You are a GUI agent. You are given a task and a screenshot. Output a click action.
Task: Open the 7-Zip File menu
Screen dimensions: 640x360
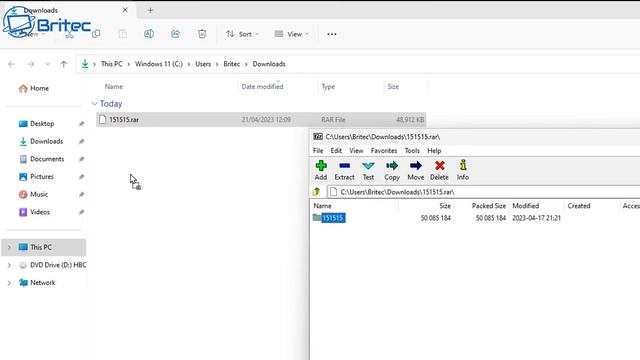[x=318, y=151]
